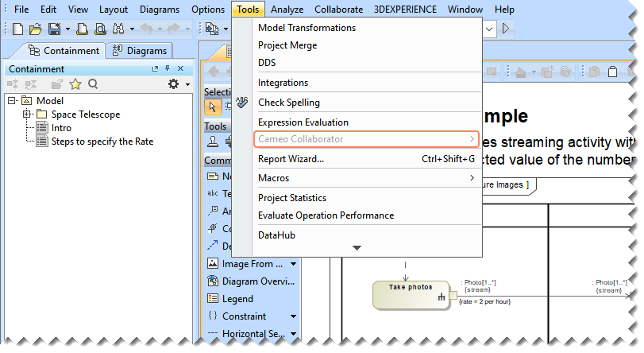The image size is (644, 353).
Task: Close the Containment panel
Action: click(x=180, y=68)
